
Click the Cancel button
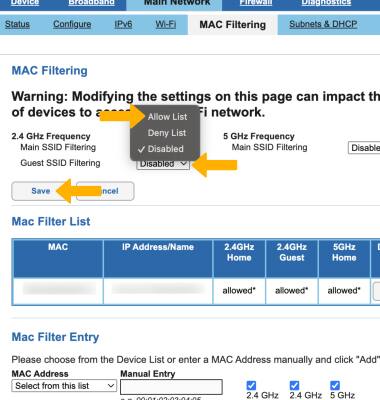click(105, 191)
